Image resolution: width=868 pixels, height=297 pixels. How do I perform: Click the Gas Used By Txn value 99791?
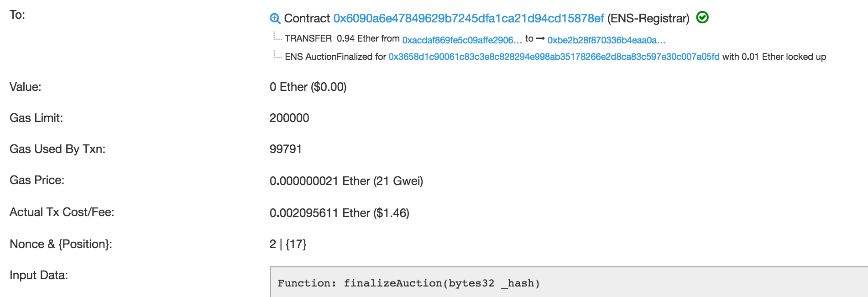coord(284,148)
